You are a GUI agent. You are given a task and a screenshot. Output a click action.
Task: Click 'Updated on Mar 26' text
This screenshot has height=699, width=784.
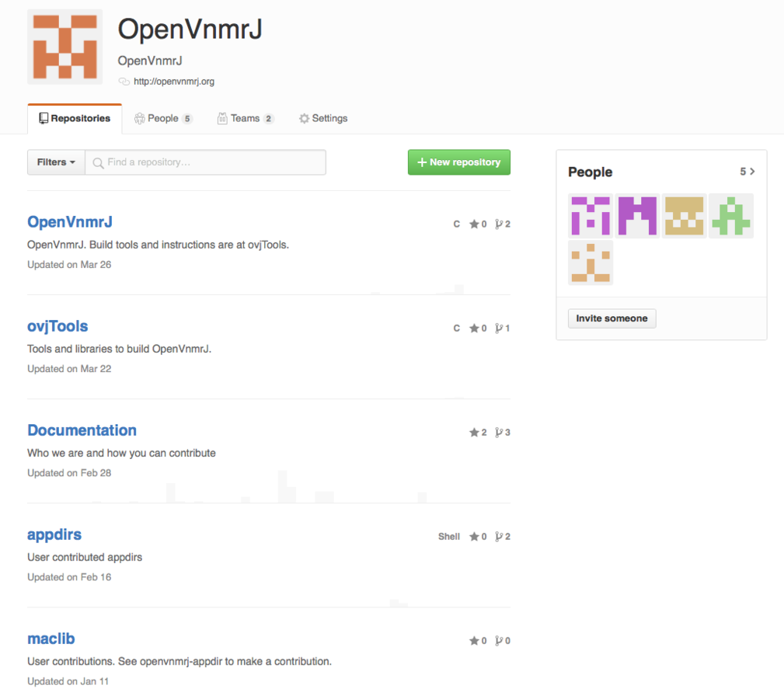pos(69,265)
